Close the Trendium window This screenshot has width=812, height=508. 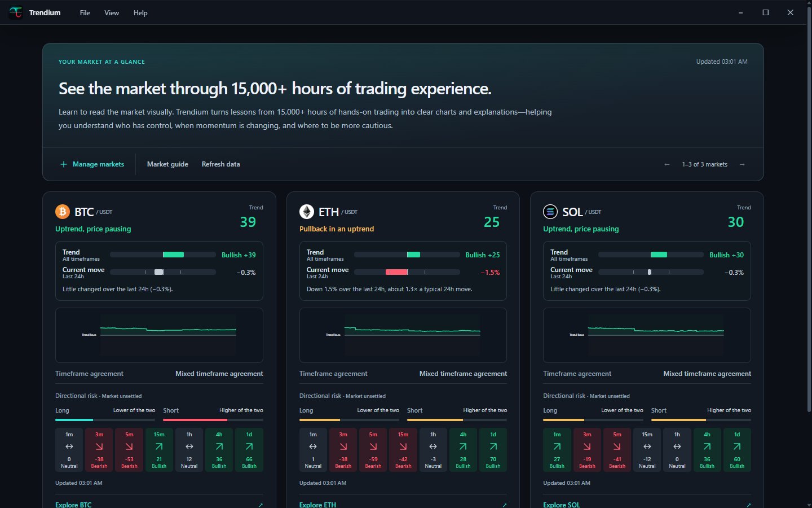coord(791,12)
